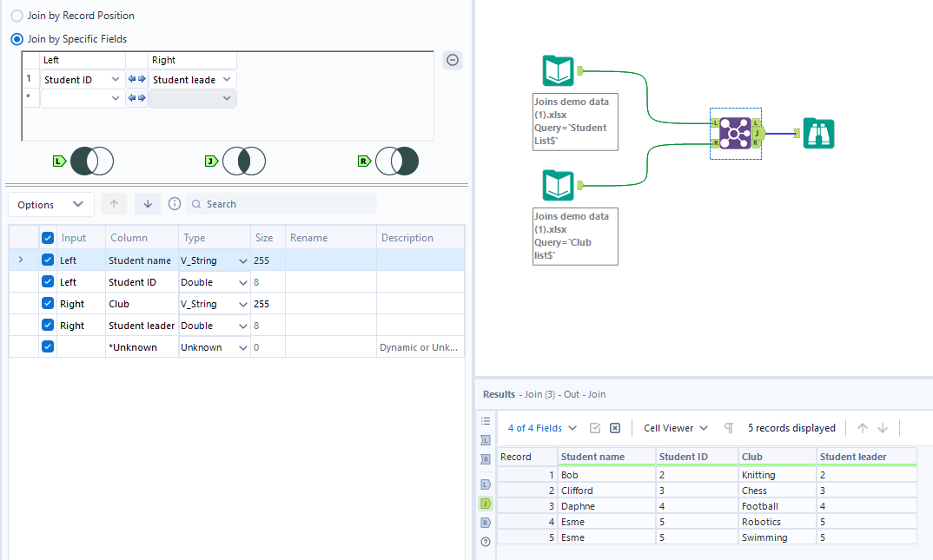Show the L left output anchor results
933x560 pixels.
pos(486,484)
